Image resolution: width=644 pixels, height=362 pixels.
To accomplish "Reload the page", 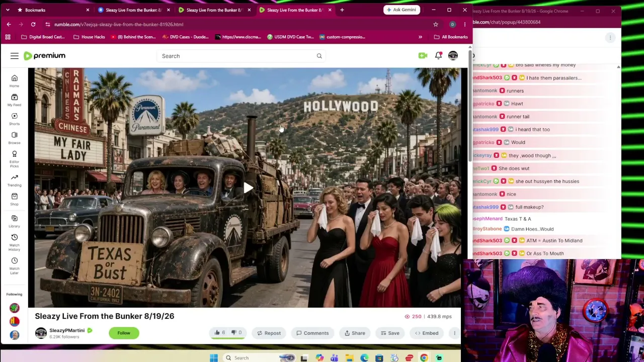I will [33, 24].
